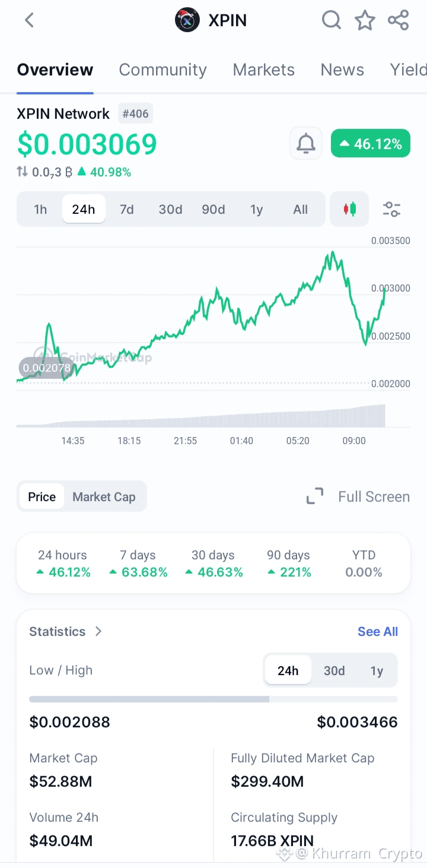Click the See All statistics link
Viewport: 427px width, 868px height.
[x=377, y=632]
